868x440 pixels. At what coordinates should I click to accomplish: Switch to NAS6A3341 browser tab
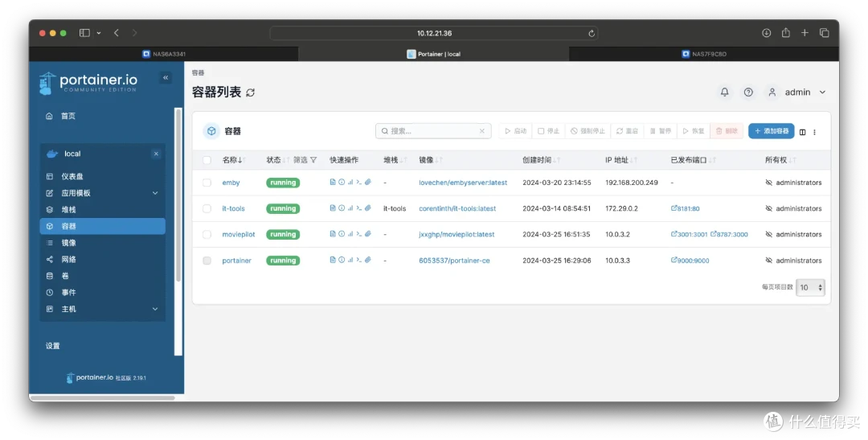164,54
